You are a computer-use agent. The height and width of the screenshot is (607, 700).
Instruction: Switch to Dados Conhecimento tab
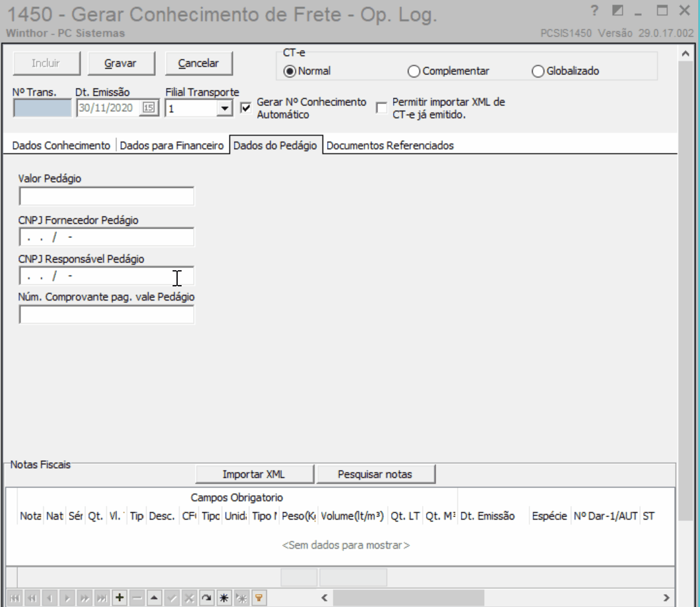61,145
